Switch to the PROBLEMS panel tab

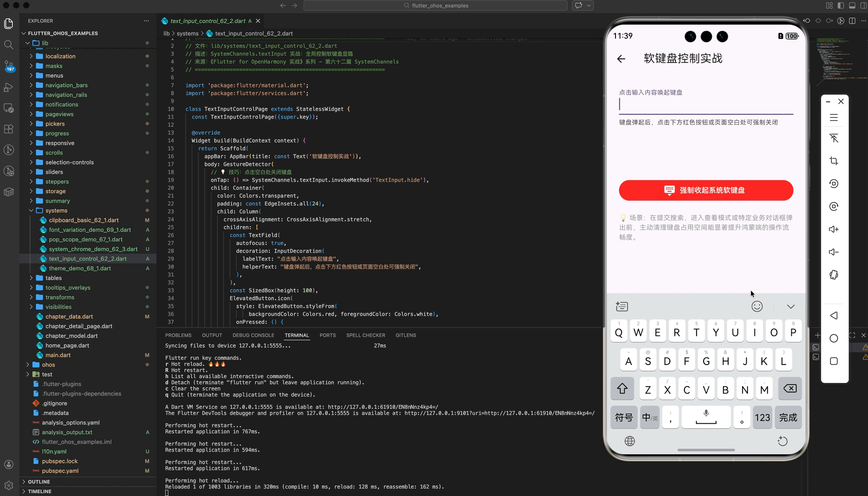(x=178, y=335)
